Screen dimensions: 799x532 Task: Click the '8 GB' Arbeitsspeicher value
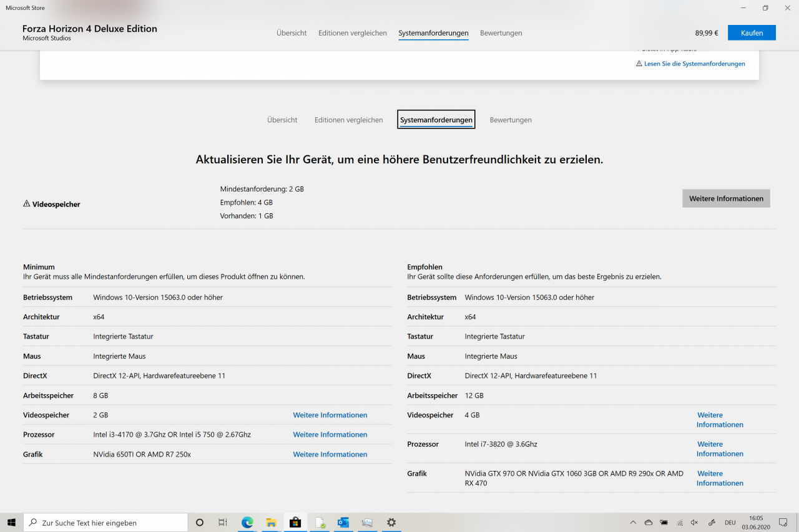[100, 395]
